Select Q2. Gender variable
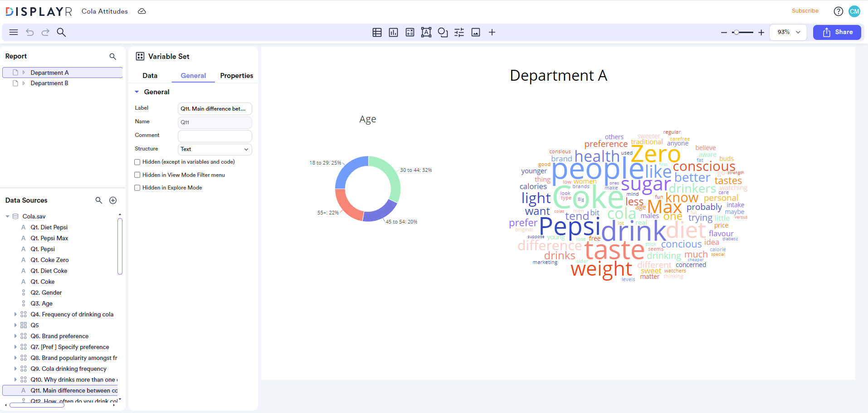The height and width of the screenshot is (413, 868). pos(46,292)
